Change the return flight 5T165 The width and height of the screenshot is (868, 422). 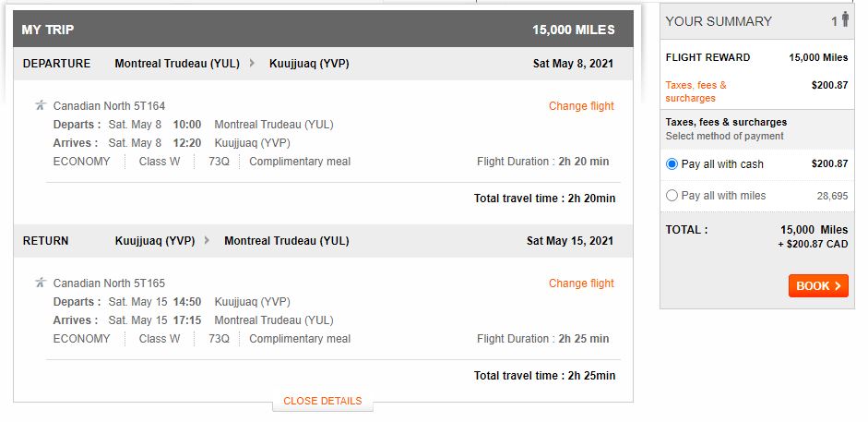(x=581, y=283)
